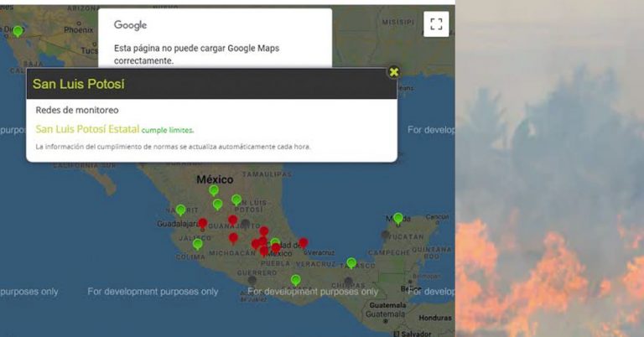Click the green marker beside Ciudad de México
This screenshot has height=337, width=644.
point(276,242)
